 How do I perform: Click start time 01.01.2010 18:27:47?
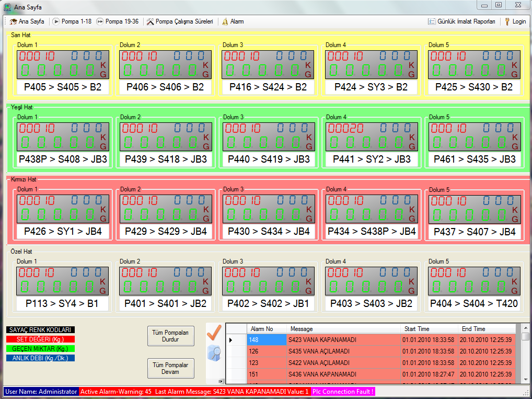point(428,374)
